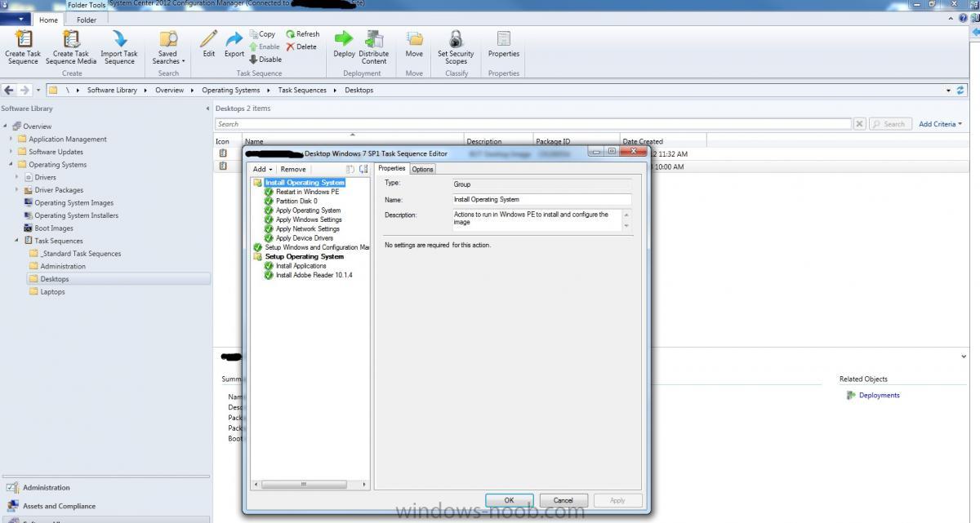The image size is (980, 523).
Task: Click the Delete command in ribbon
Action: pyautogui.click(x=301, y=47)
